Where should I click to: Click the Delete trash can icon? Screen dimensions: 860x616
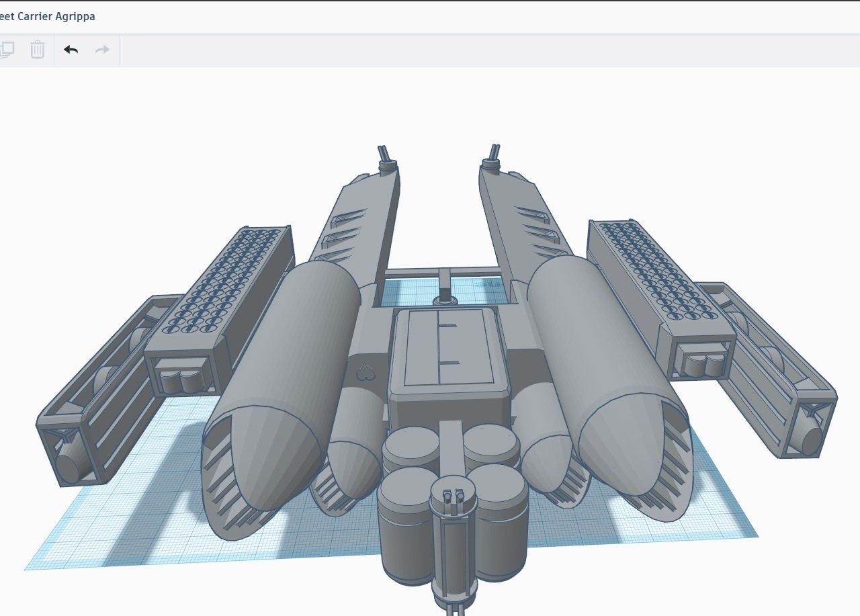[38, 49]
